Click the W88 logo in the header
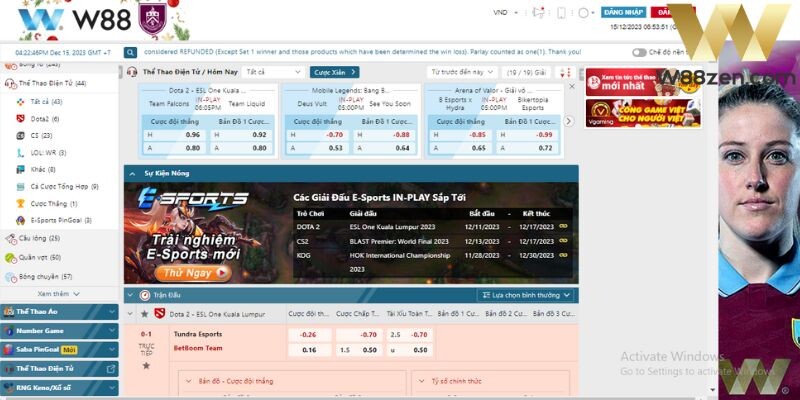The image size is (800, 400). (75, 19)
